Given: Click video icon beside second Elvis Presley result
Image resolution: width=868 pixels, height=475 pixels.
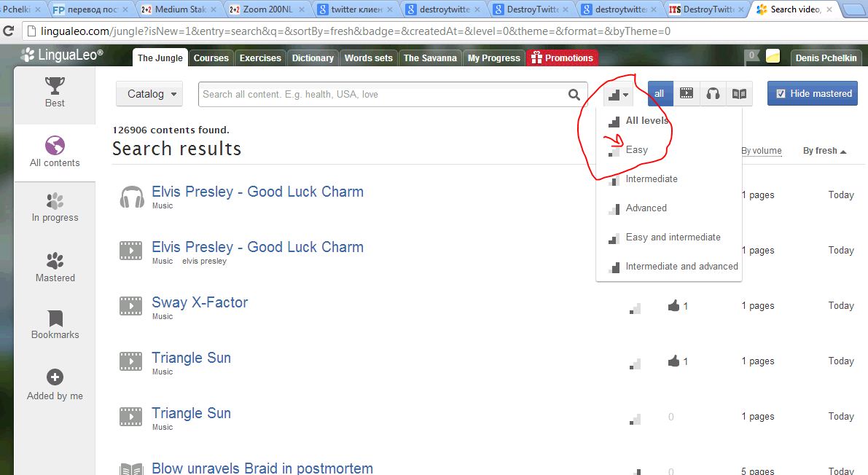Looking at the screenshot, I should point(130,251).
